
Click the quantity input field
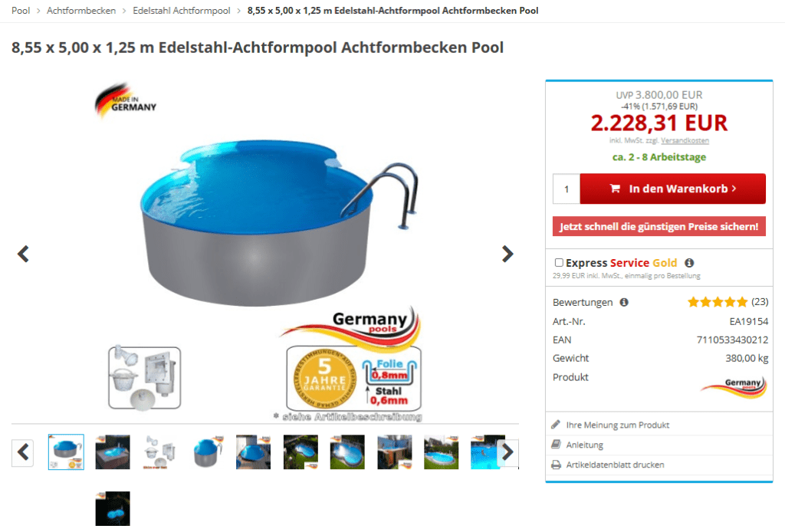567,189
